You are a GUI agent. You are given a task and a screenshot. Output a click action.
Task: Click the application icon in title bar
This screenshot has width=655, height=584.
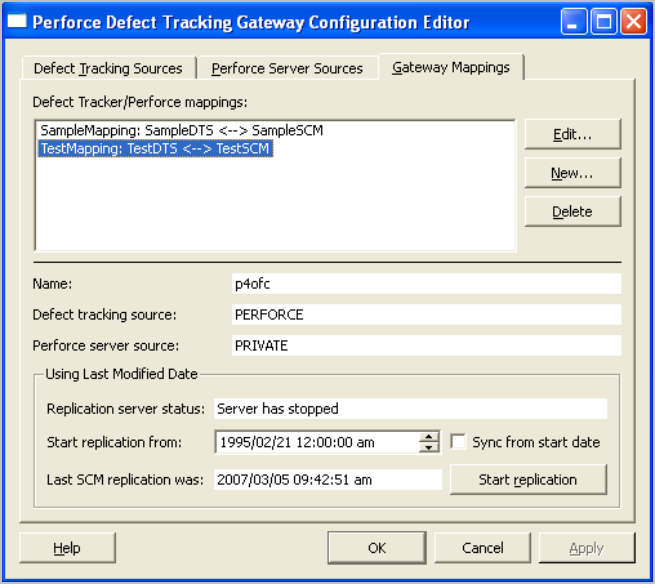17,21
